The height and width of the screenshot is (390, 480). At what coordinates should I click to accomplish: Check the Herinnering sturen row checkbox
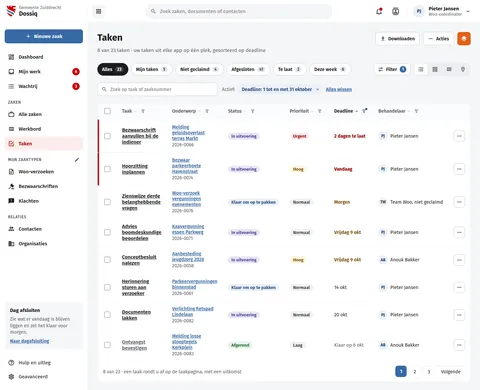click(107, 287)
